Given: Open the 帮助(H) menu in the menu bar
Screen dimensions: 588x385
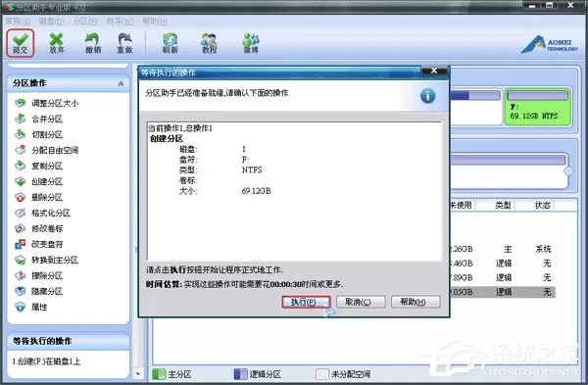Looking at the screenshot, I should click(155, 21).
